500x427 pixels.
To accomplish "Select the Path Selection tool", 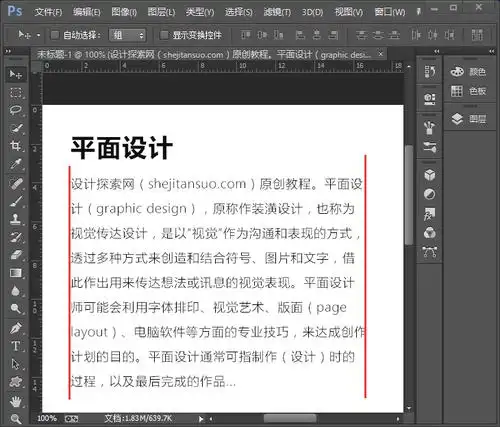I will click(x=16, y=364).
